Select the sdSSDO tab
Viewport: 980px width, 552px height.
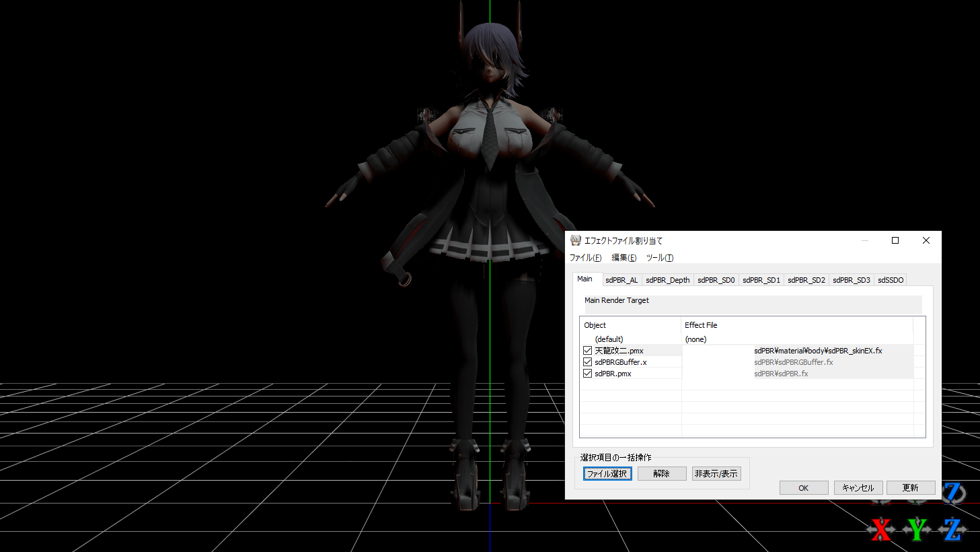pos(890,280)
